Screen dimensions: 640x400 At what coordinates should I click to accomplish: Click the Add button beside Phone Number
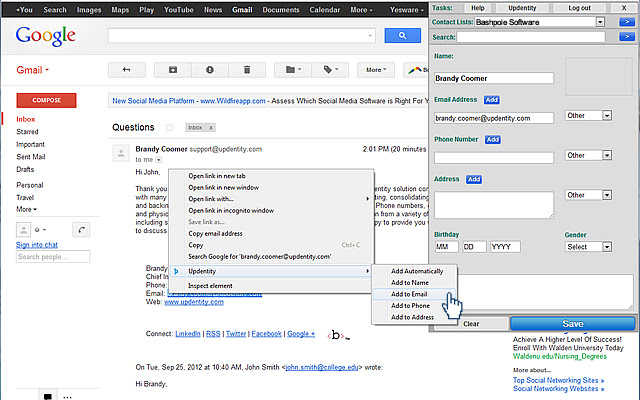pos(493,140)
